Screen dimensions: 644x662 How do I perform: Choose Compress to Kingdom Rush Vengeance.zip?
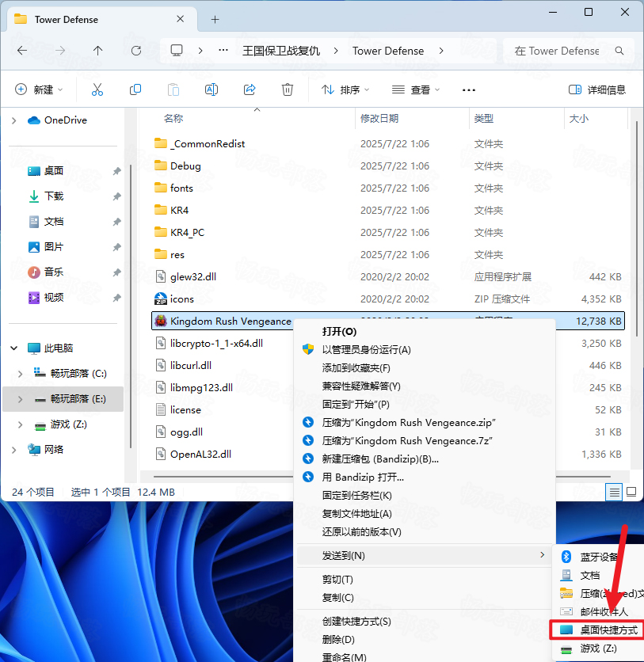point(424,423)
